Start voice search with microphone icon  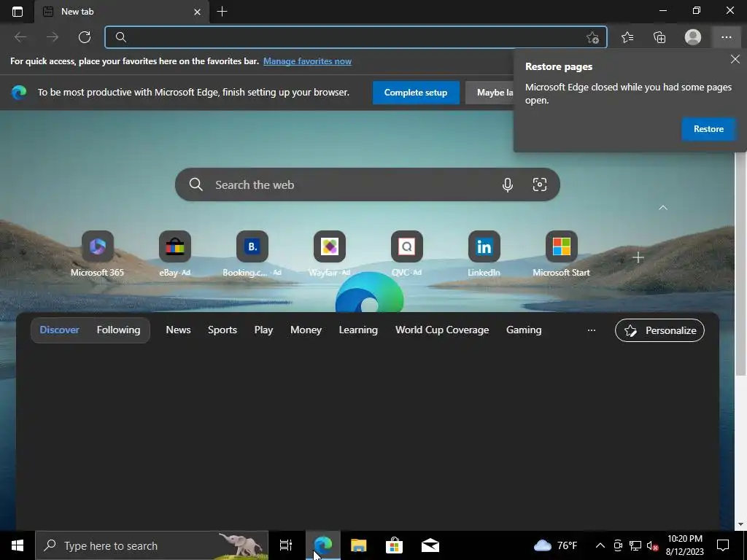pyautogui.click(x=508, y=184)
